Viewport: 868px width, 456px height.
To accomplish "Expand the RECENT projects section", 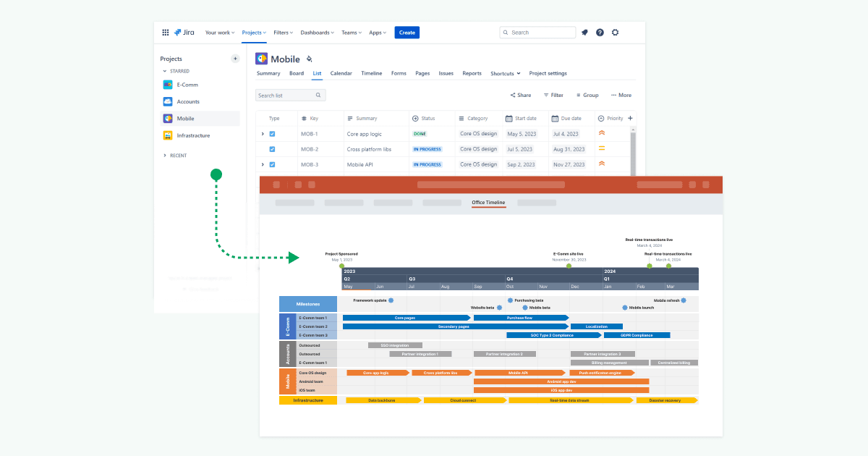I will 163,156.
